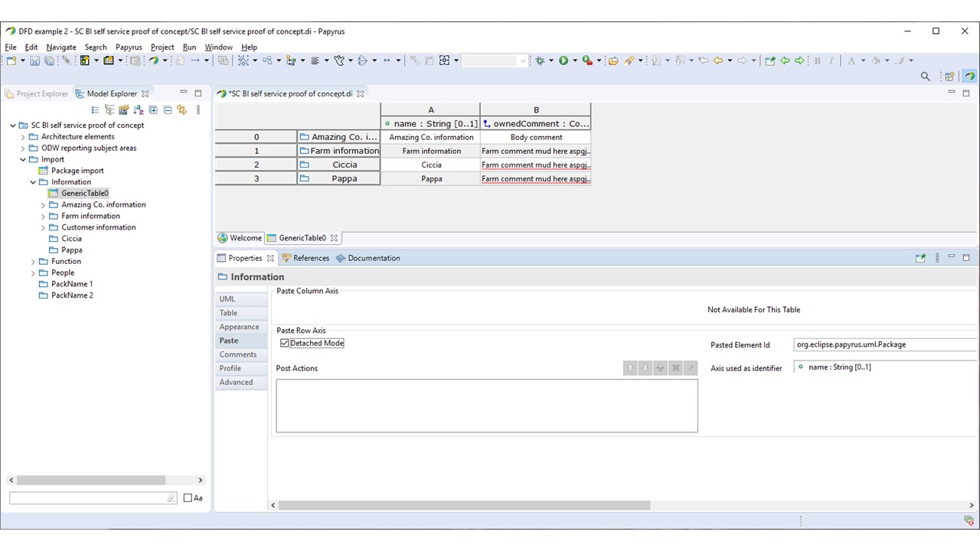Click the Model Explorer filter text field

93,498
